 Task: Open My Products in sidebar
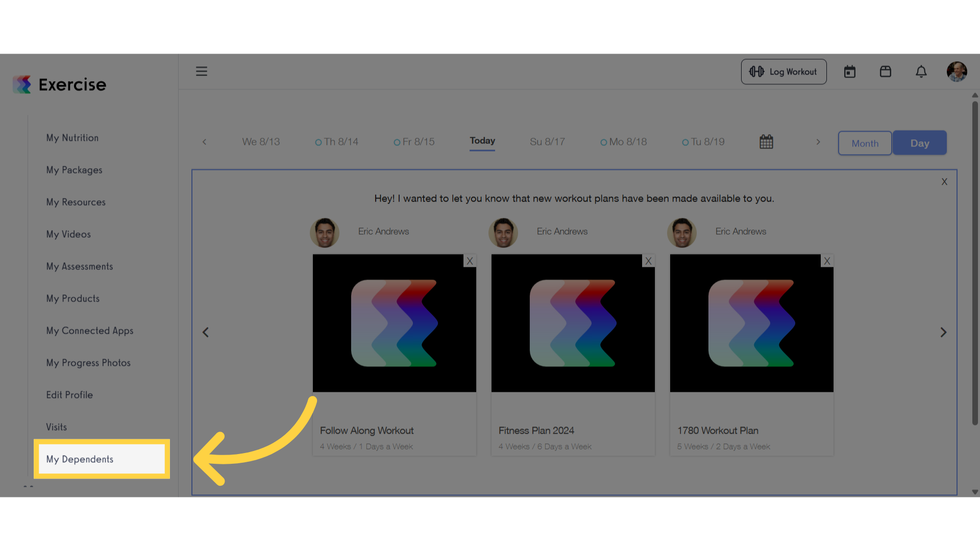[73, 299]
